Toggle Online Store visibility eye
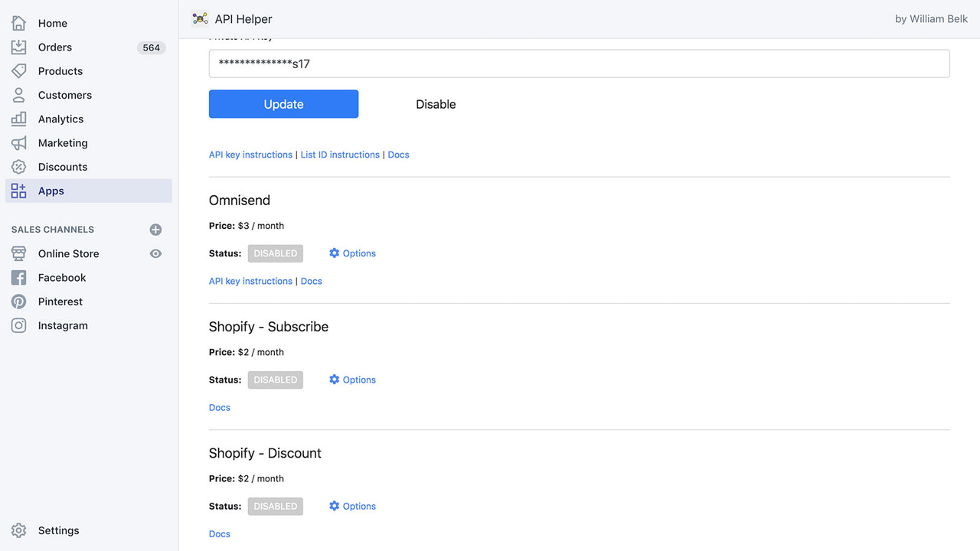This screenshot has width=980, height=551. 155,253
